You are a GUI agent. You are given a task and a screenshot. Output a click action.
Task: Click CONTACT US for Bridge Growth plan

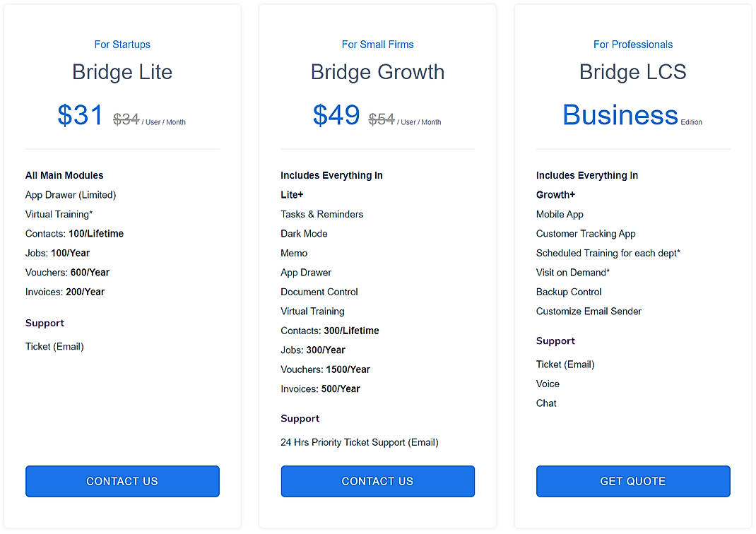click(377, 481)
